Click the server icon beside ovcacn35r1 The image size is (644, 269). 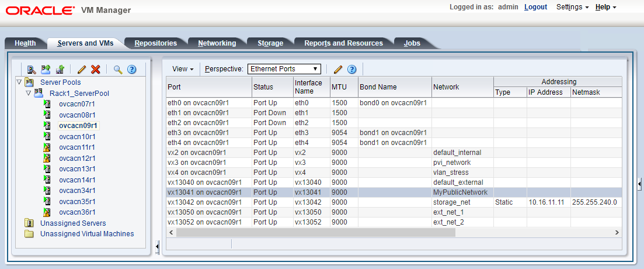point(47,201)
